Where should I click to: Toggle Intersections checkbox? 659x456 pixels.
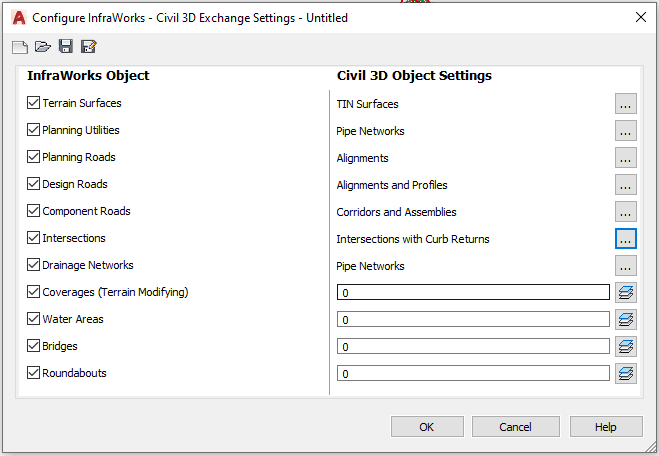point(33,237)
